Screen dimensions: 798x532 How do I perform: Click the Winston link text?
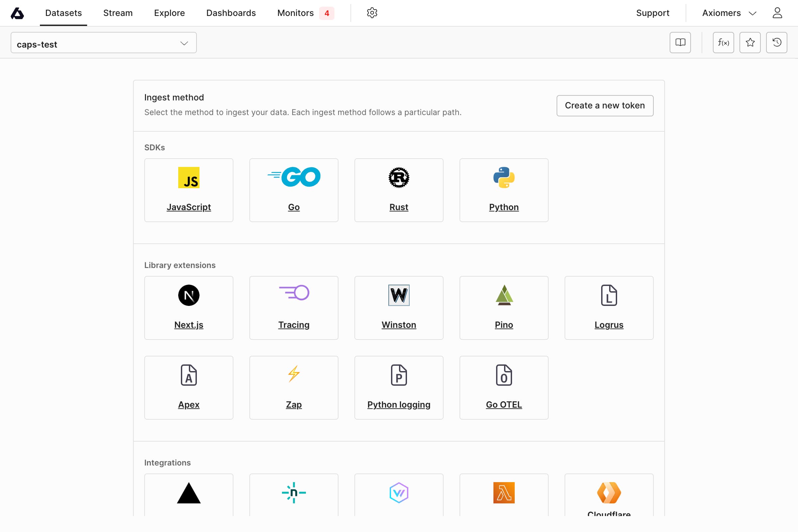(399, 325)
